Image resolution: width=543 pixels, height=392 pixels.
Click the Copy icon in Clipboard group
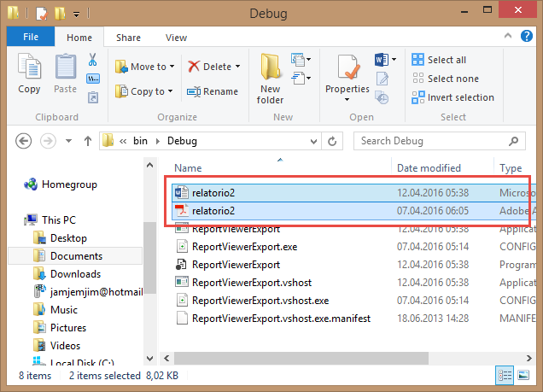pyautogui.click(x=29, y=73)
